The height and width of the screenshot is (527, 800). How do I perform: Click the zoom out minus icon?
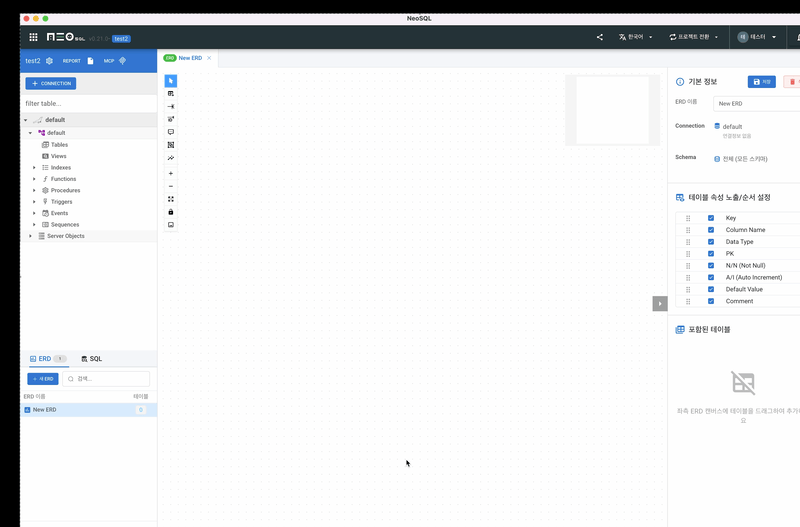point(171,186)
